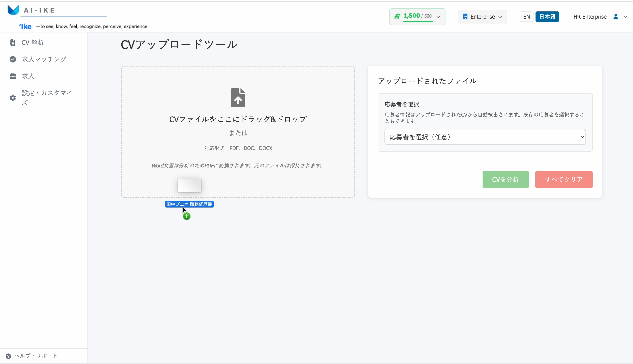Click the ヘルプ・サポート link
Image resolution: width=633 pixels, height=364 pixels.
(36, 356)
